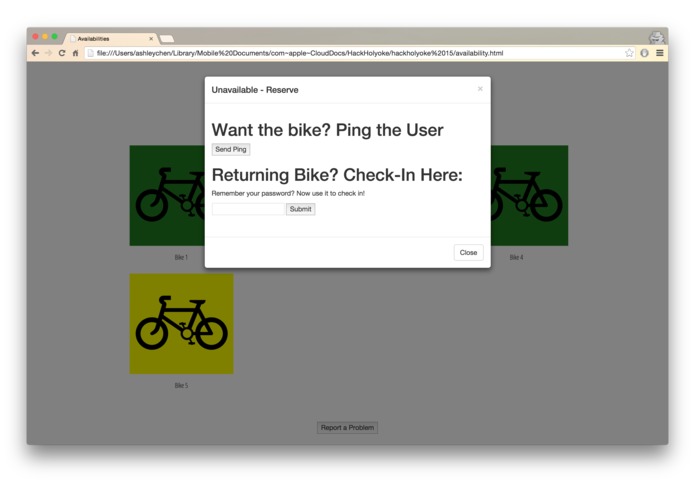Focus the password input field
The image size is (695, 494).
[x=248, y=209]
